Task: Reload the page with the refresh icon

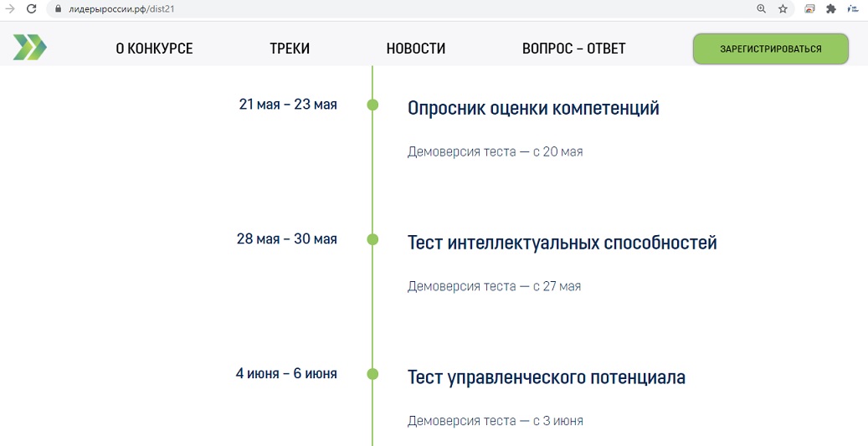Action: [32, 9]
